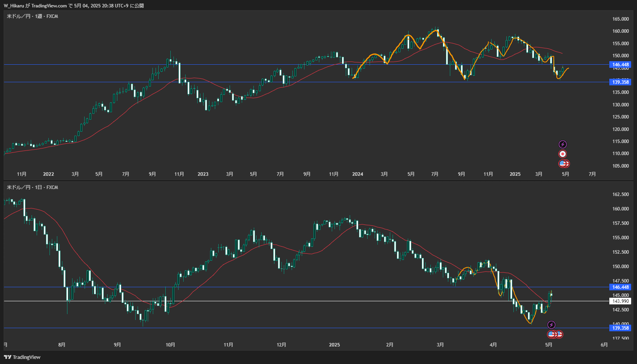Select the 146.448 price label on daily chart
637x364 pixels.
pyautogui.click(x=620, y=287)
